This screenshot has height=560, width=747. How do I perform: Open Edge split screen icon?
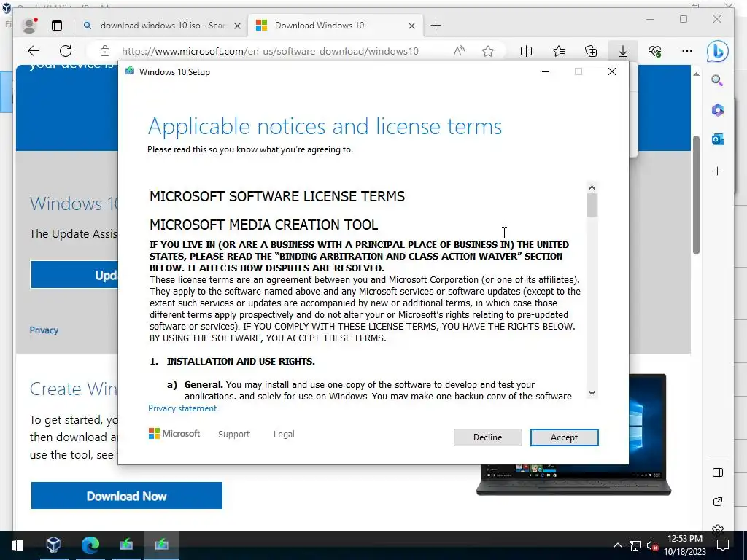pos(526,51)
